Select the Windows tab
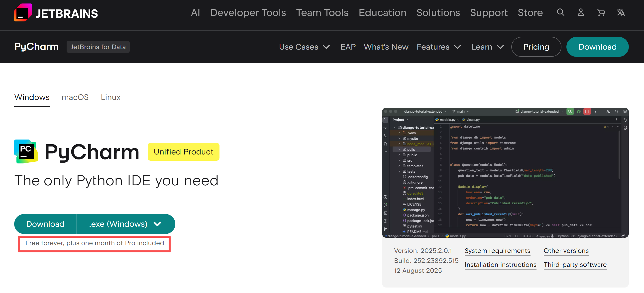The height and width of the screenshot is (293, 644). (32, 97)
